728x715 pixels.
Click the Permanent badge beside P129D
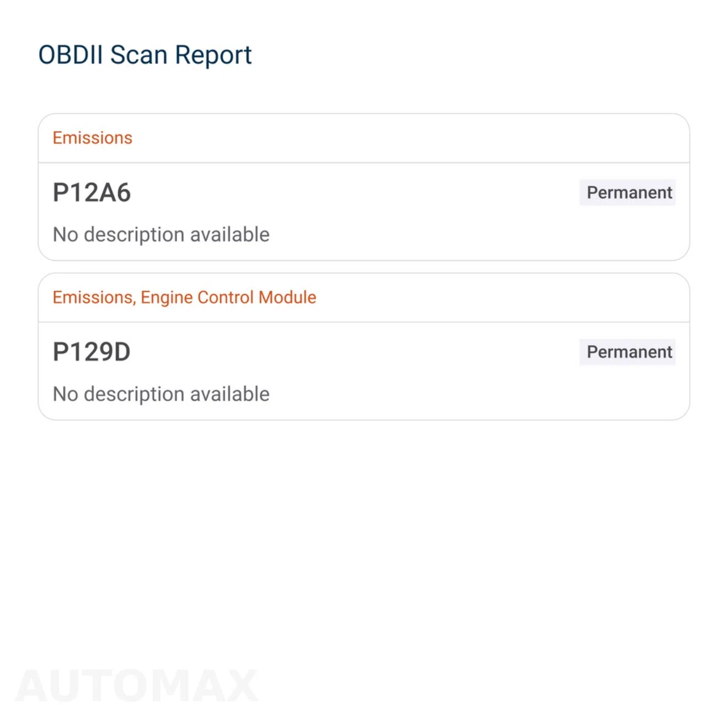coord(628,352)
